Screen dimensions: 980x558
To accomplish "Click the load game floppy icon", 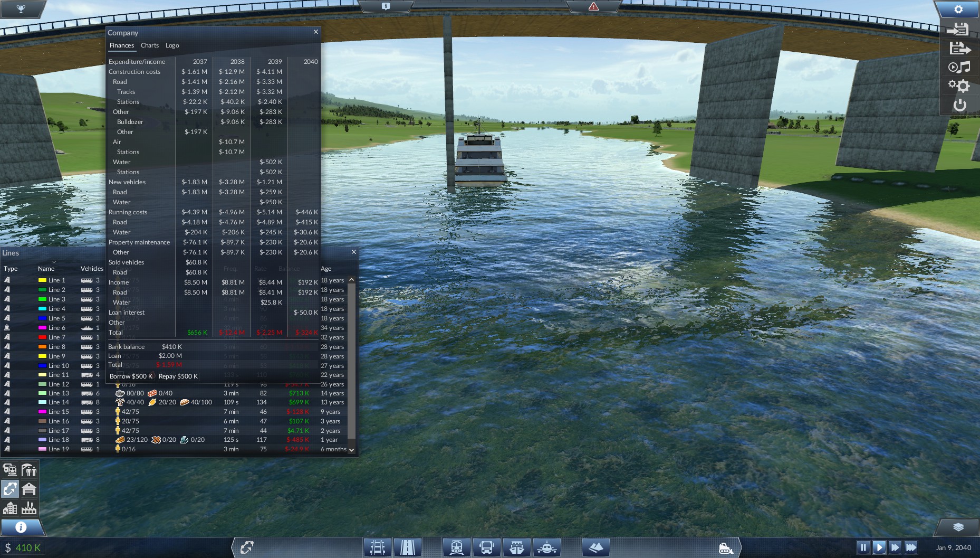I will coord(959,48).
